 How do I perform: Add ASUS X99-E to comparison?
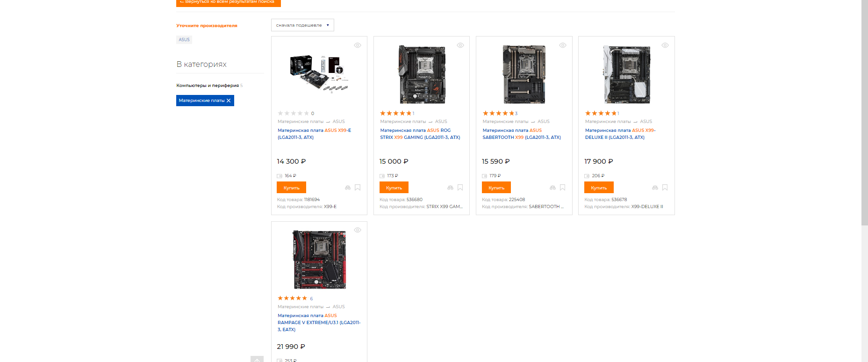point(348,188)
